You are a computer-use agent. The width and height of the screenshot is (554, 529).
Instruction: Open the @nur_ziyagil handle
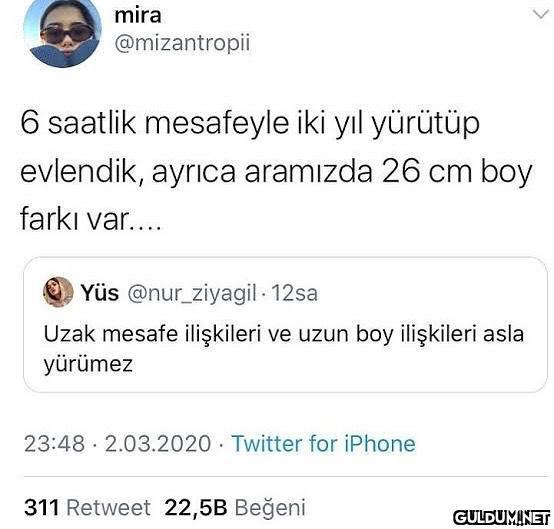point(192,293)
